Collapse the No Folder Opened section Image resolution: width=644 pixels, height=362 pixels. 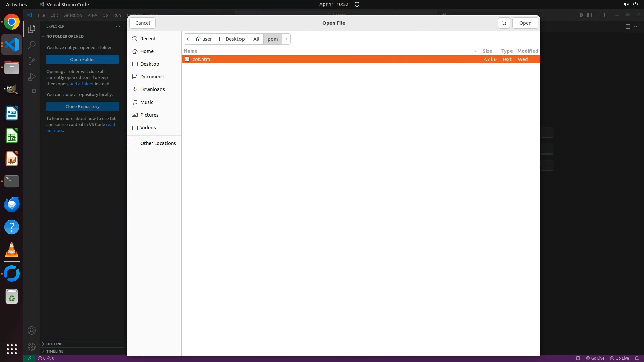click(65, 36)
